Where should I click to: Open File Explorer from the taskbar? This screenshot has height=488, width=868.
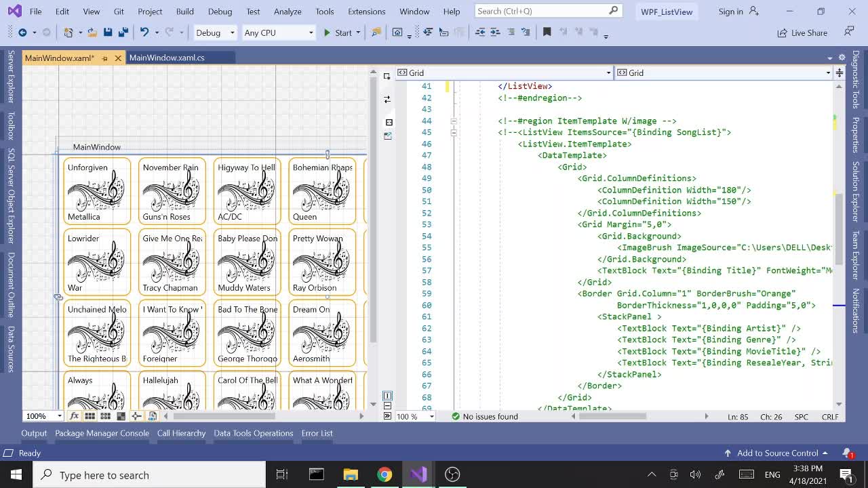351,474
